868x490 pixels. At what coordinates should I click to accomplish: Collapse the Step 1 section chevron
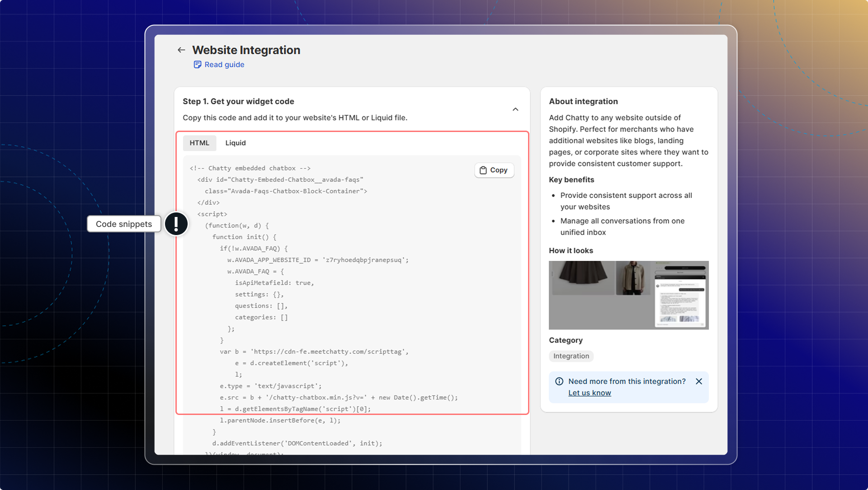pyautogui.click(x=515, y=109)
